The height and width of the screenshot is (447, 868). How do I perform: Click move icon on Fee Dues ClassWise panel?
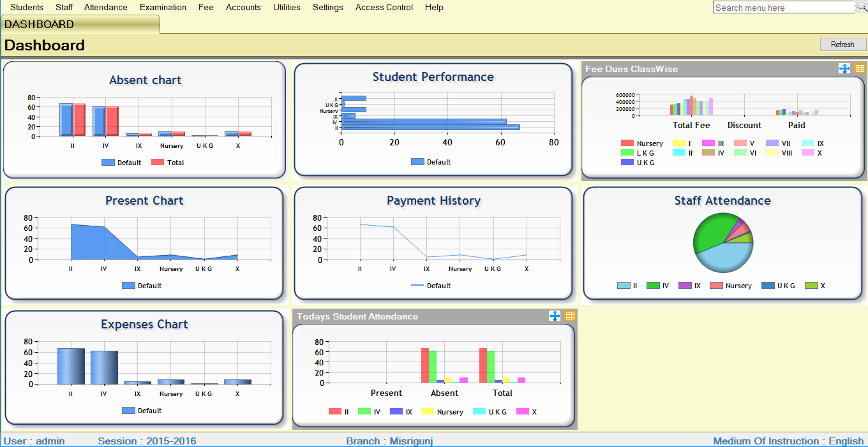click(844, 69)
